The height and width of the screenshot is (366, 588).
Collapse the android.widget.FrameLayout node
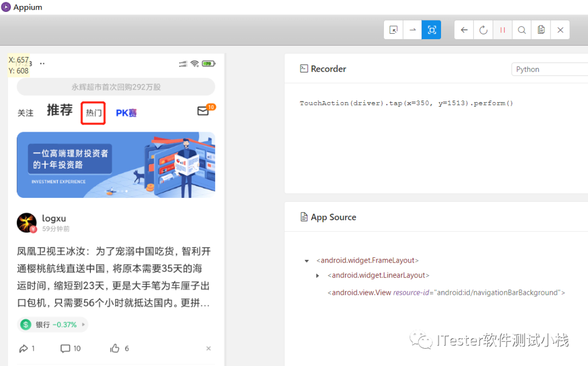307,260
